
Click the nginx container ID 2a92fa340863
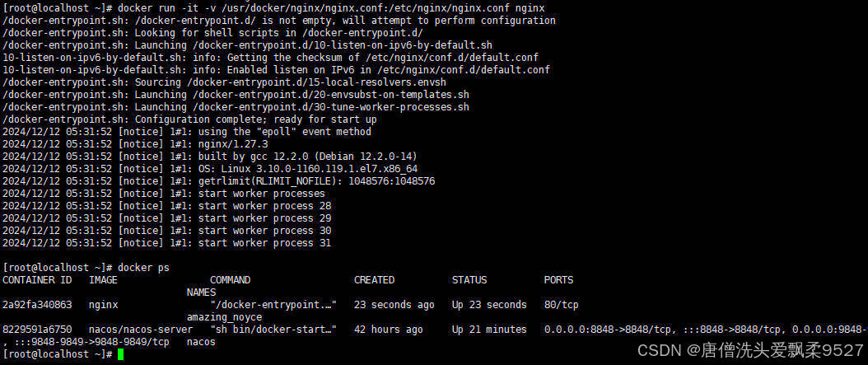click(x=37, y=305)
